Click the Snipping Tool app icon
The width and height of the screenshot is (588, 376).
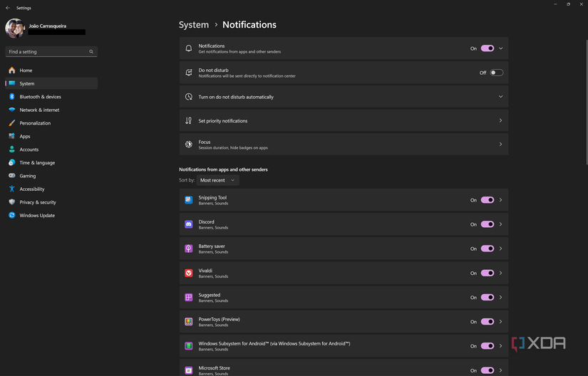[189, 200]
